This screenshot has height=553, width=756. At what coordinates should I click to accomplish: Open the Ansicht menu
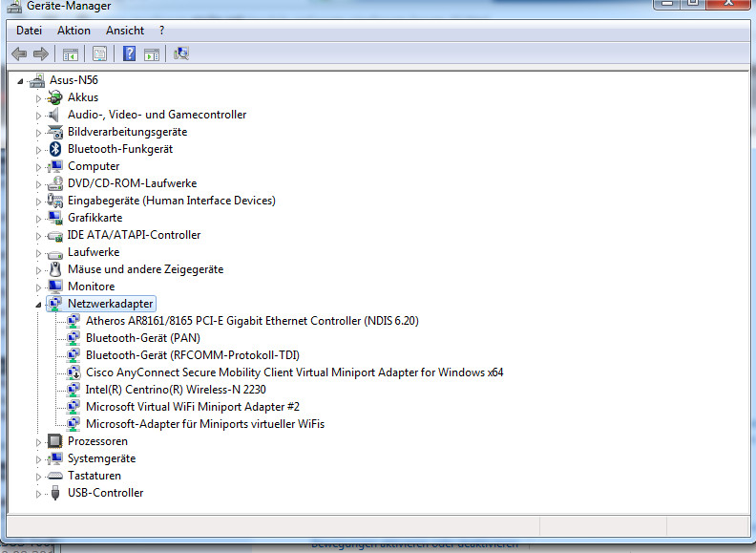[125, 31]
